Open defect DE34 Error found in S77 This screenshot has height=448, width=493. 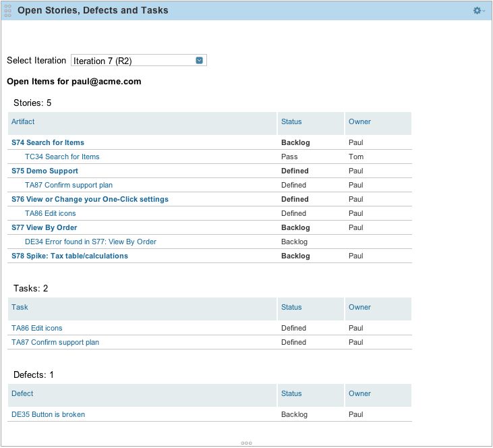point(90,242)
